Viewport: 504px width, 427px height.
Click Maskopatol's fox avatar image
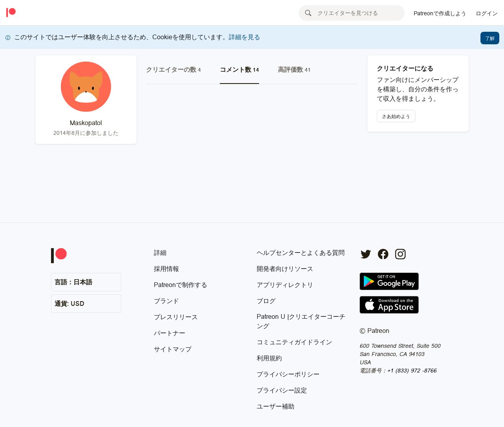(x=86, y=87)
